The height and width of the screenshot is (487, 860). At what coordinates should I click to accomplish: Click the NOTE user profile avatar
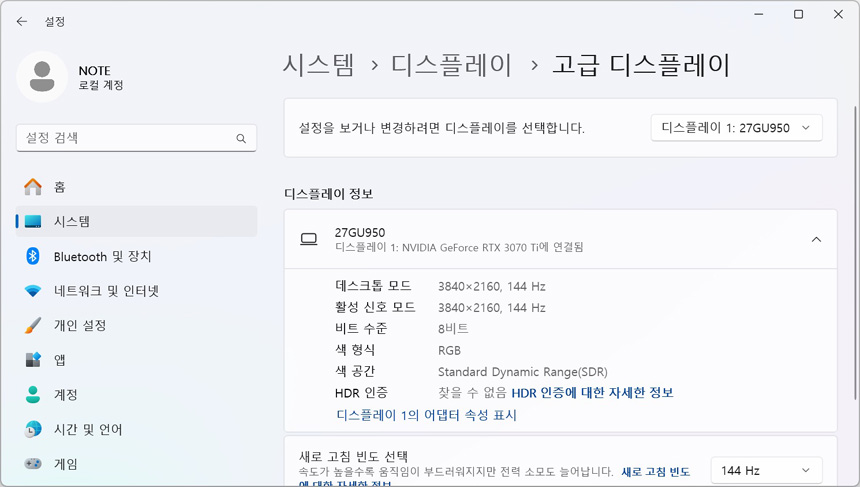[42, 77]
